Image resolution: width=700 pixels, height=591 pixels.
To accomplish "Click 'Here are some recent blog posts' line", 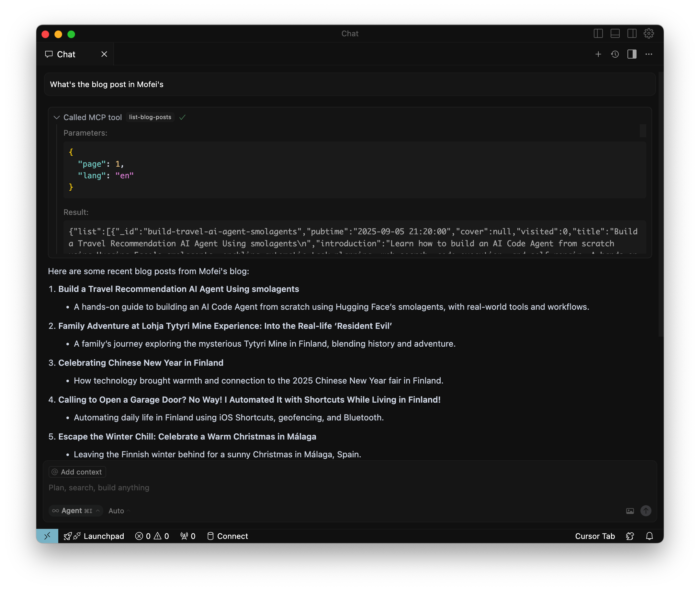I will point(148,271).
